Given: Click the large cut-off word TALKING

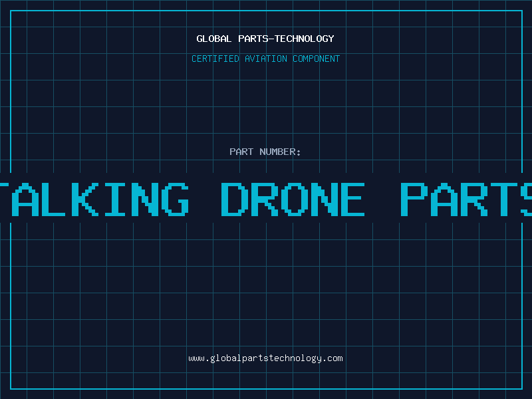Looking at the screenshot, I should pyautogui.click(x=94, y=199).
